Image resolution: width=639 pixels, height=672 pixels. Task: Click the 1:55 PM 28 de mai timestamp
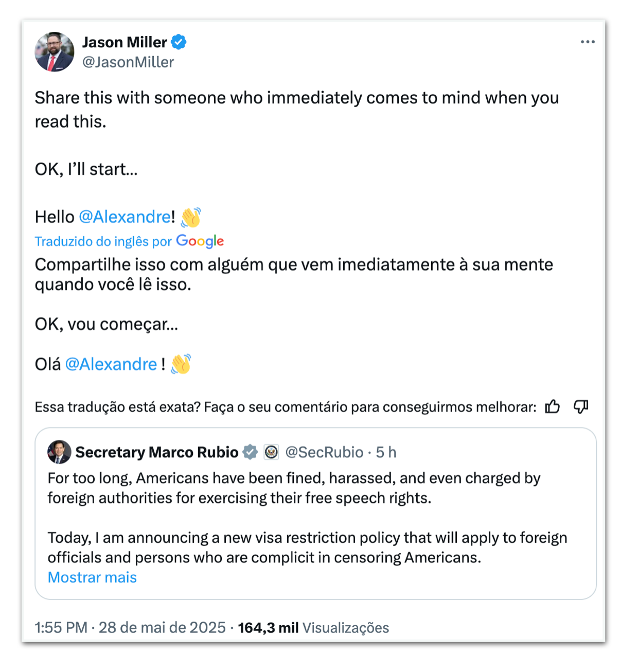pos(130,628)
